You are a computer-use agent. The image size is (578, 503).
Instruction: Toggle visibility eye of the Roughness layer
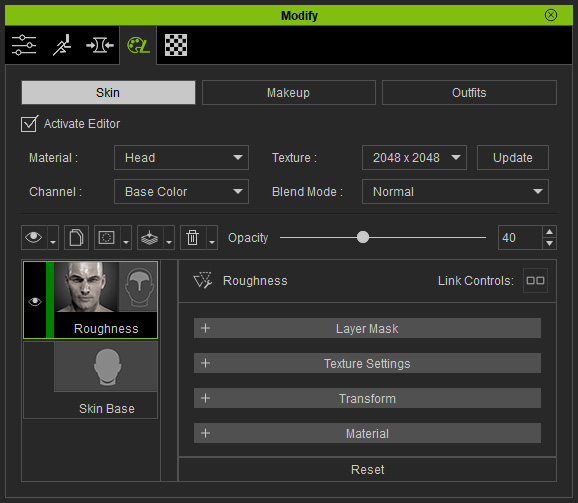[x=35, y=302]
